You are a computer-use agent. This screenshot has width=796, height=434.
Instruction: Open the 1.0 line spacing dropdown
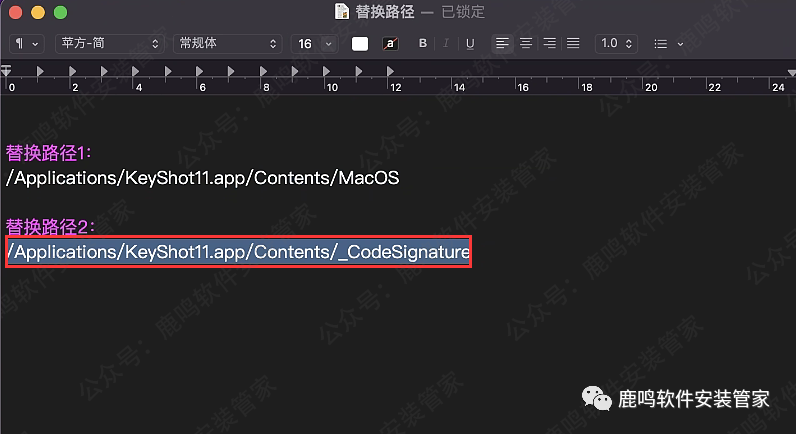(x=616, y=44)
